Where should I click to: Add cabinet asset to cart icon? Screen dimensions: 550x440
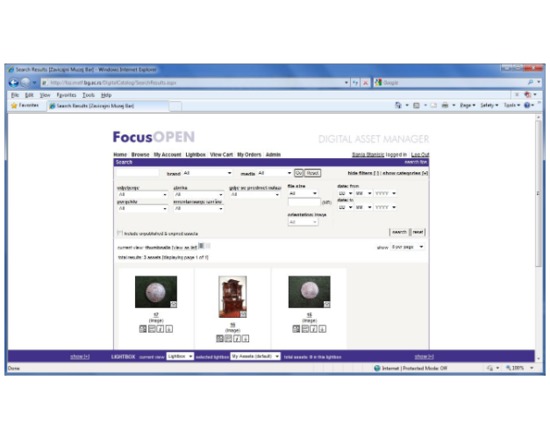(228, 338)
